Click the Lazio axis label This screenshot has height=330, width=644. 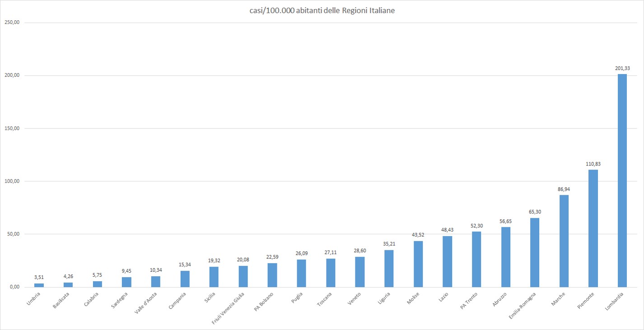[x=444, y=297]
